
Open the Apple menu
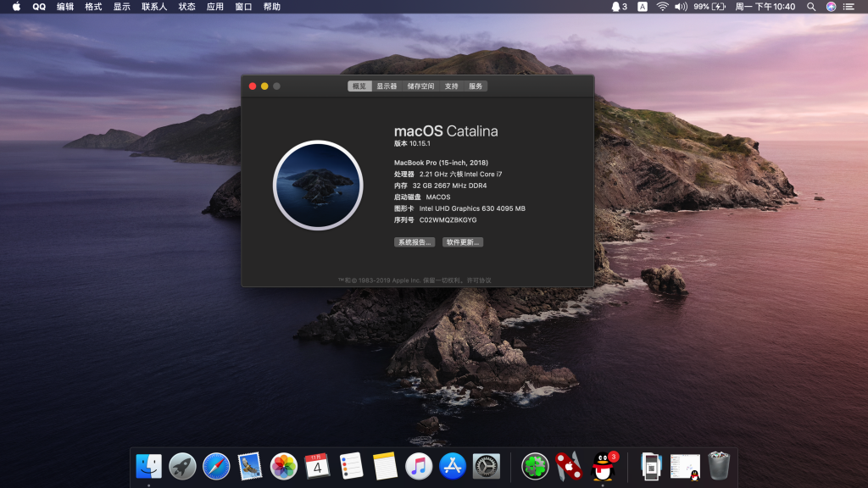15,6
